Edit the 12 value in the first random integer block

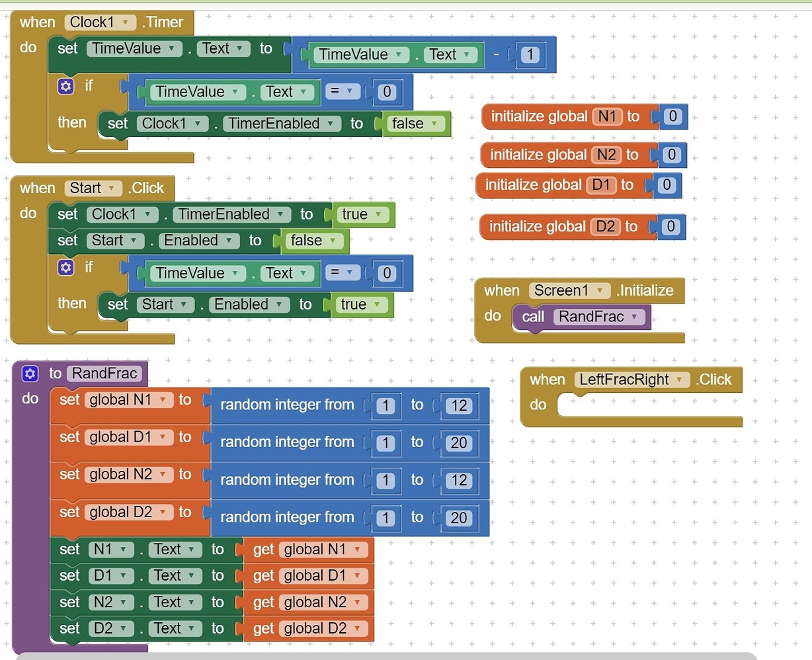tap(458, 405)
